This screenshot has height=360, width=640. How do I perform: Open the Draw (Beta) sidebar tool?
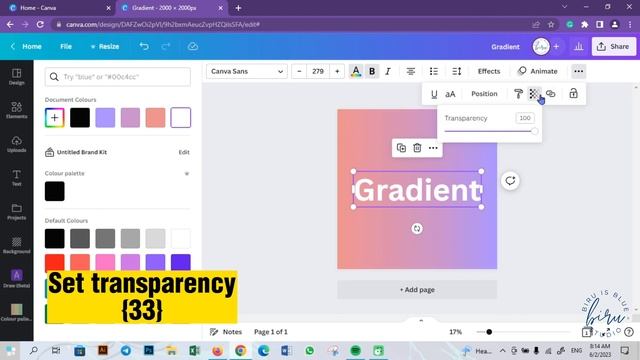tap(16, 279)
